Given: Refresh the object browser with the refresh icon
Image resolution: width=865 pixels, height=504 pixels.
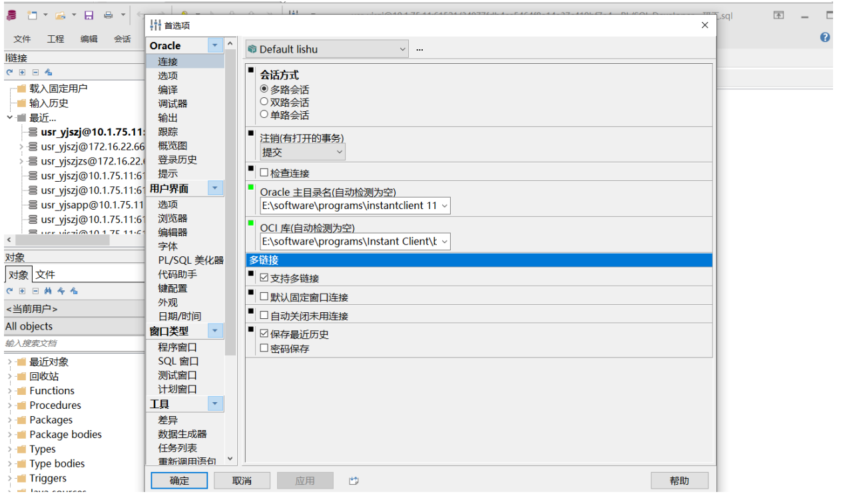Looking at the screenshot, I should click(x=9, y=291).
